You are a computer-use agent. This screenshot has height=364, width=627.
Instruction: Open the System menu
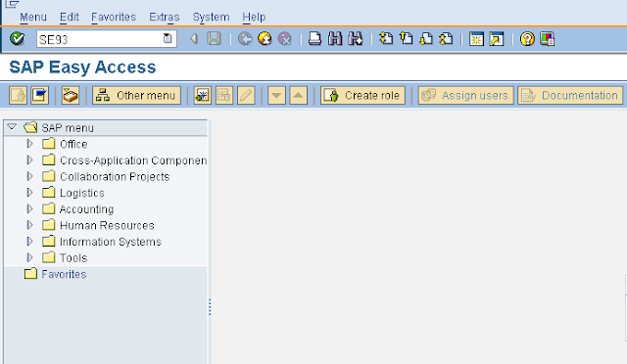212,18
